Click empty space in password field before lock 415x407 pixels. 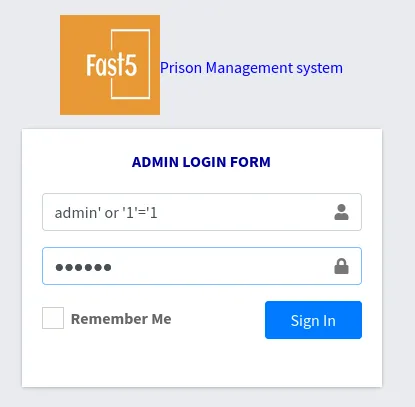tap(220, 266)
